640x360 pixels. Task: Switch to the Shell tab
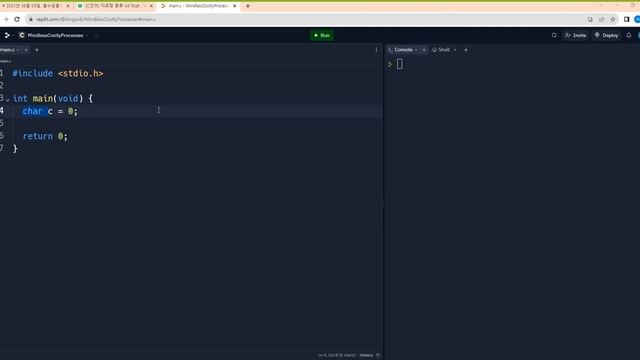pyautogui.click(x=442, y=50)
